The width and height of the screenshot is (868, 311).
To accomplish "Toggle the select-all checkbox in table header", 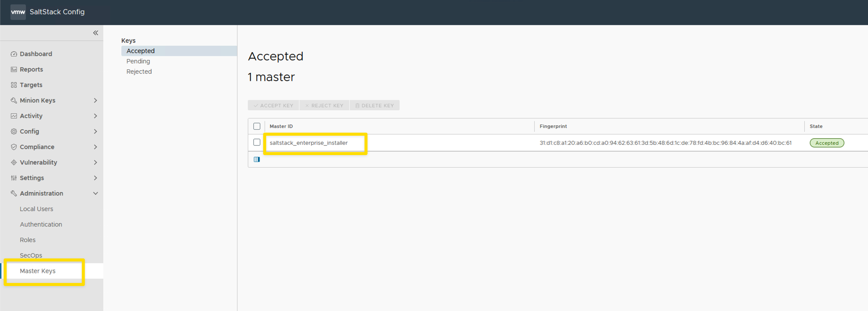I will click(257, 126).
